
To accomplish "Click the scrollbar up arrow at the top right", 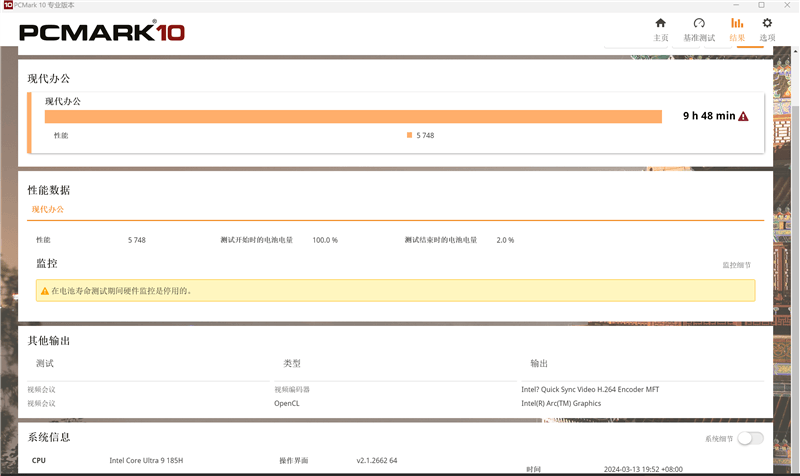I will [x=796, y=51].
